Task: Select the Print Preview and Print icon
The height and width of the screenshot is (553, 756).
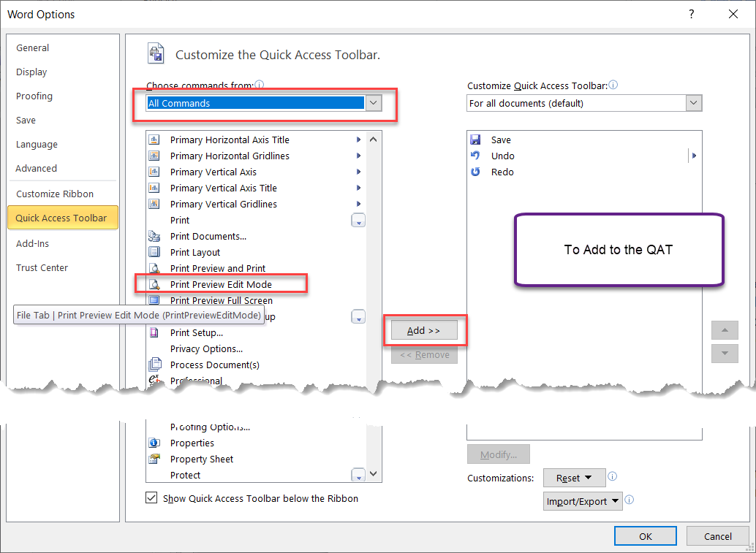Action: [x=155, y=268]
